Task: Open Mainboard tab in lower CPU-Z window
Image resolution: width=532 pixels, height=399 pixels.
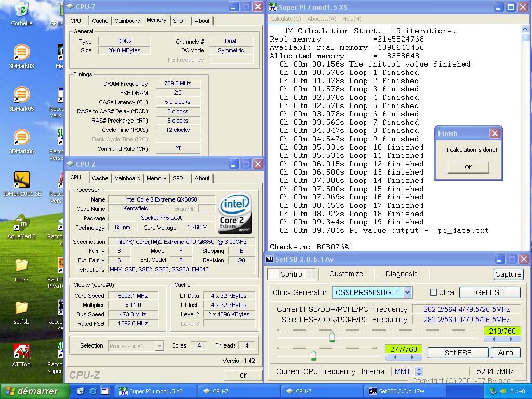Action: tap(127, 178)
